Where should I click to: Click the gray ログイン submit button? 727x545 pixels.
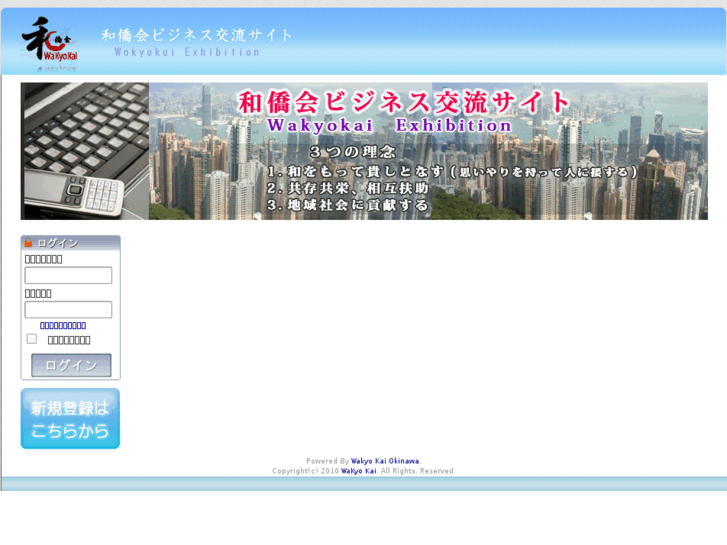(71, 365)
